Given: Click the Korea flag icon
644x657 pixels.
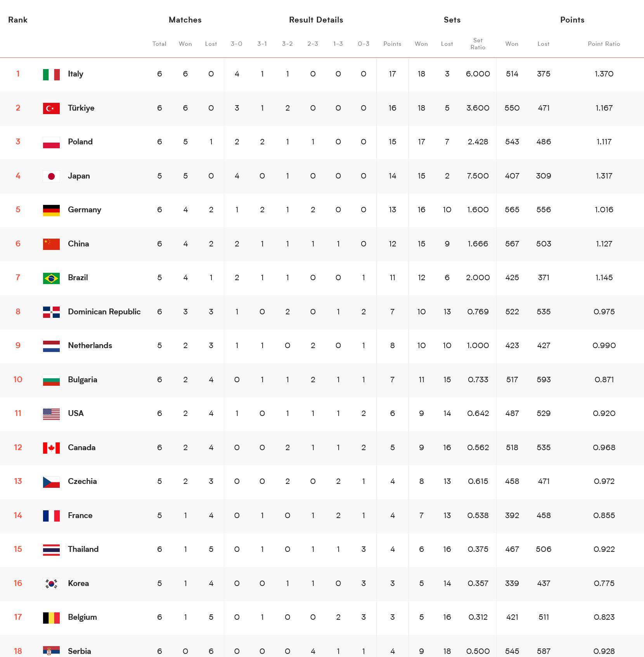Looking at the screenshot, I should click(51, 584).
